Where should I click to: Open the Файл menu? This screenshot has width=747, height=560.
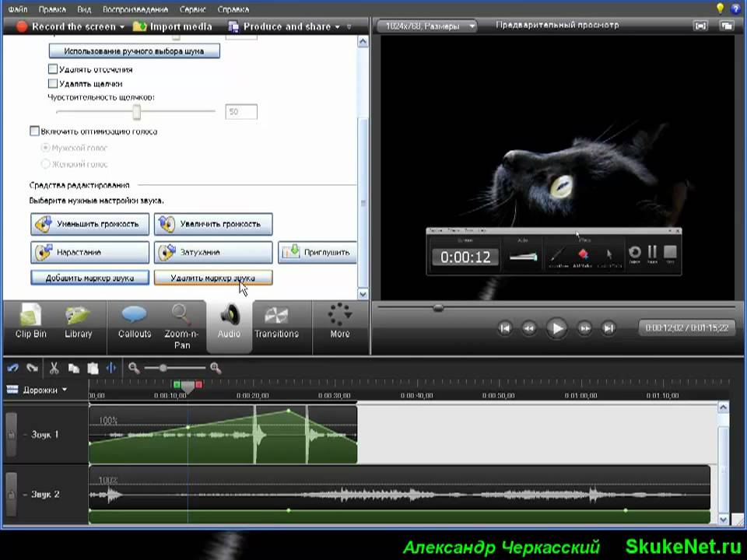pos(18,9)
